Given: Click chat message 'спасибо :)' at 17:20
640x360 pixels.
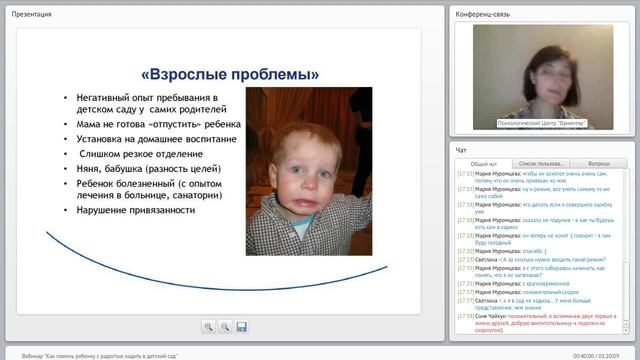Looking at the screenshot, I should [x=502, y=251].
